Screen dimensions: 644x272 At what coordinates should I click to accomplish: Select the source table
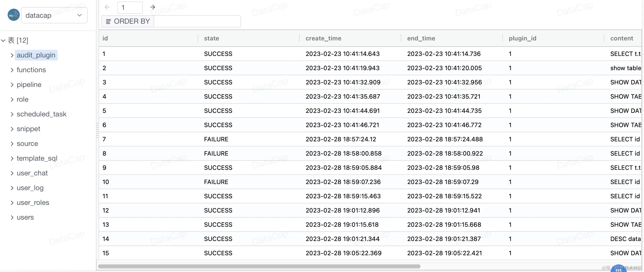27,144
